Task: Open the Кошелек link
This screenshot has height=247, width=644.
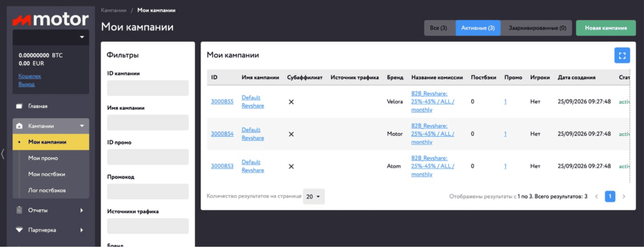Action: point(30,76)
